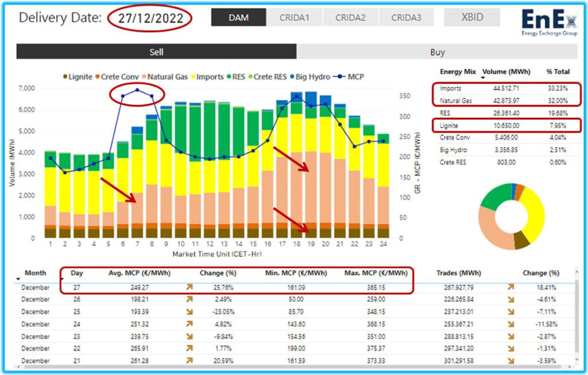This screenshot has width=588, height=375.
Task: Click the down arrow icon beside -4,61%
Action: point(510,299)
